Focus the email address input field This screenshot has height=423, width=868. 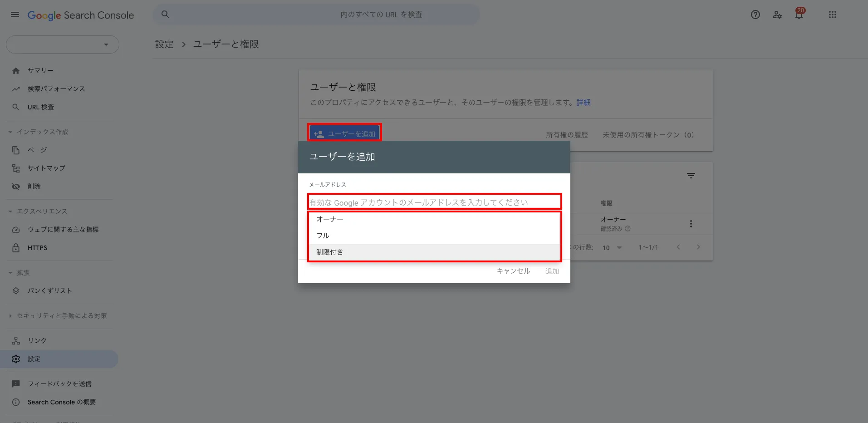pyautogui.click(x=435, y=202)
